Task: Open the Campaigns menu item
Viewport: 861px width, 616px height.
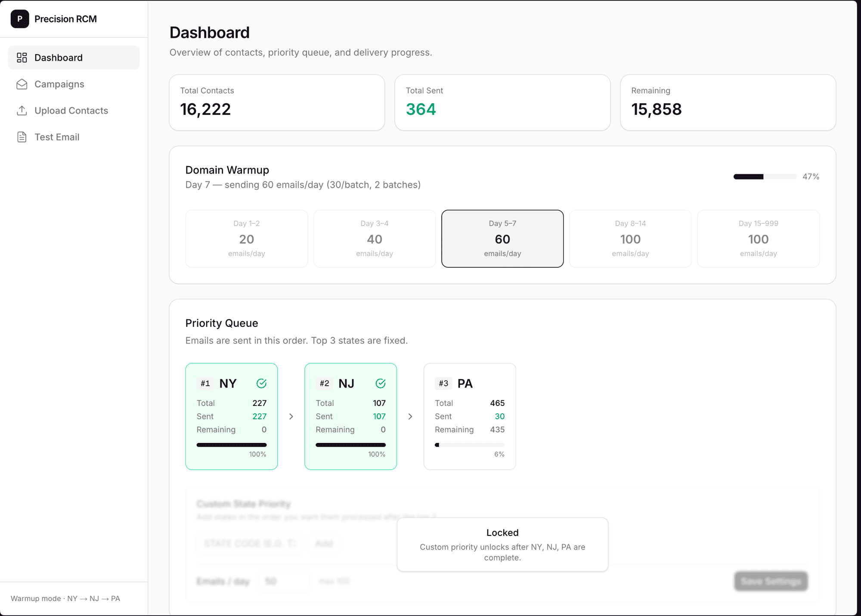Action: pos(59,84)
